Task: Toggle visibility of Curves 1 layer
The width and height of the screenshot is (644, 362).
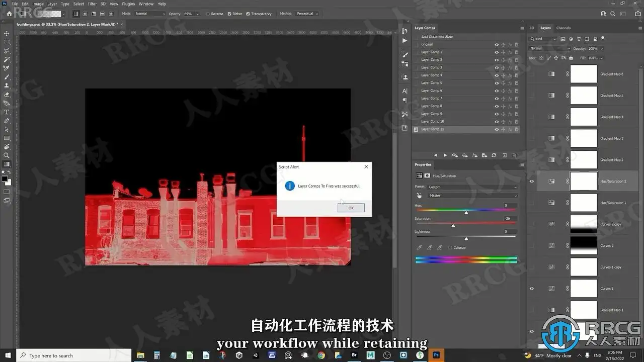Action: click(x=532, y=289)
